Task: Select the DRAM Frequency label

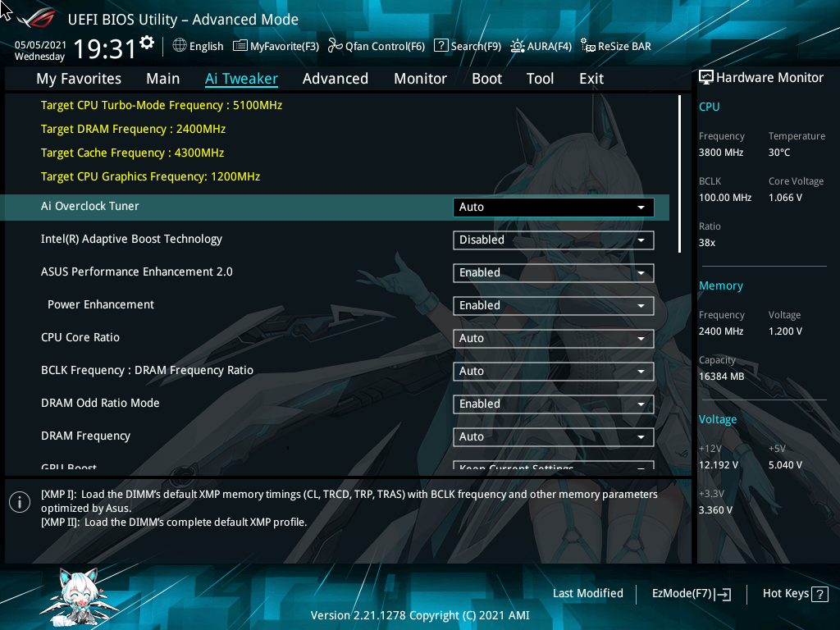Action: [85, 436]
